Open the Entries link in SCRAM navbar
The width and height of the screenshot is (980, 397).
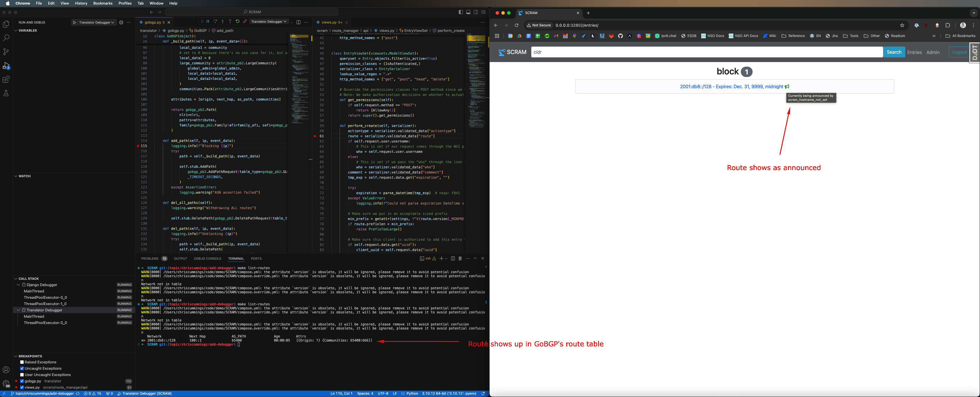pyautogui.click(x=914, y=53)
